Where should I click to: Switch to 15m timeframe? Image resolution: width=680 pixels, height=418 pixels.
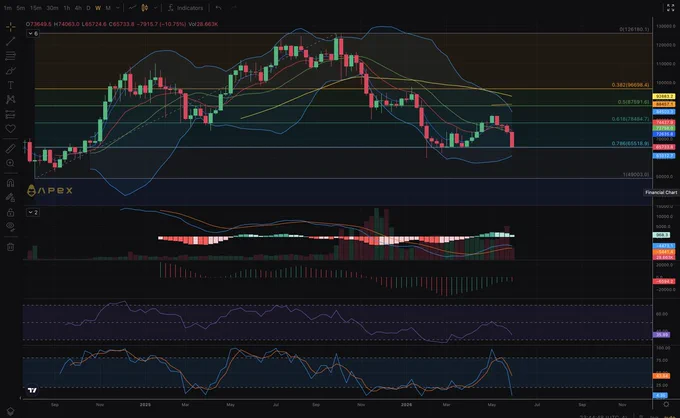[x=36, y=8]
